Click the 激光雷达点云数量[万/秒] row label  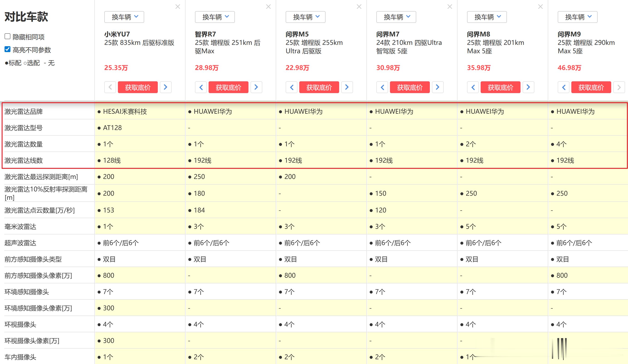[40, 210]
